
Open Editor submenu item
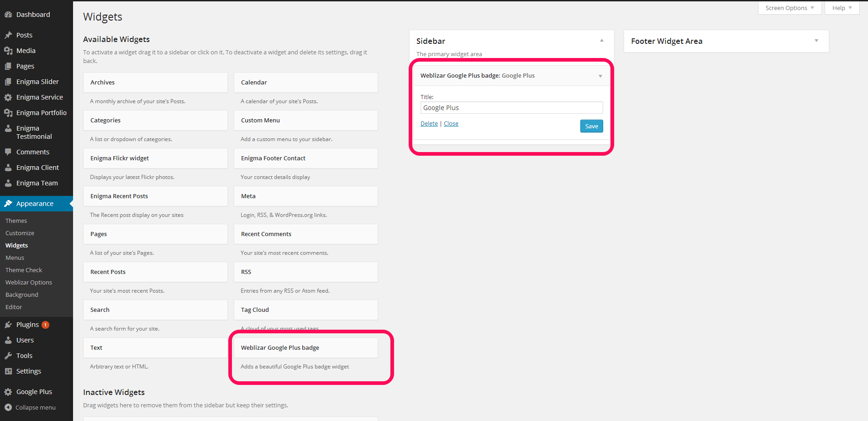click(14, 307)
